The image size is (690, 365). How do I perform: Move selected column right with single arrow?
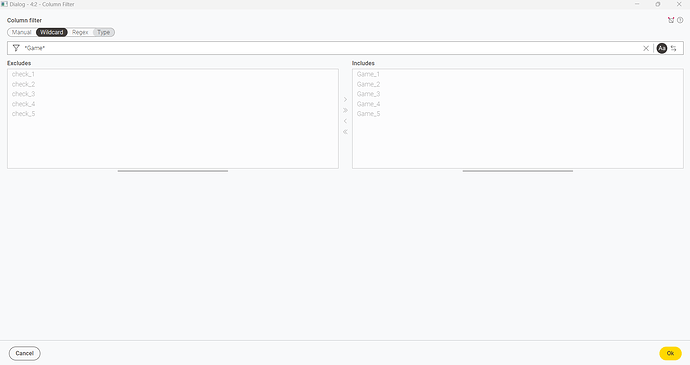pos(345,100)
